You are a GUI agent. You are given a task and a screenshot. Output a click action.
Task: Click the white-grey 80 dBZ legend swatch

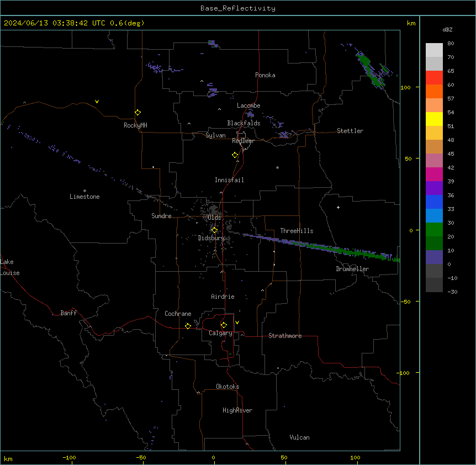tap(434, 50)
